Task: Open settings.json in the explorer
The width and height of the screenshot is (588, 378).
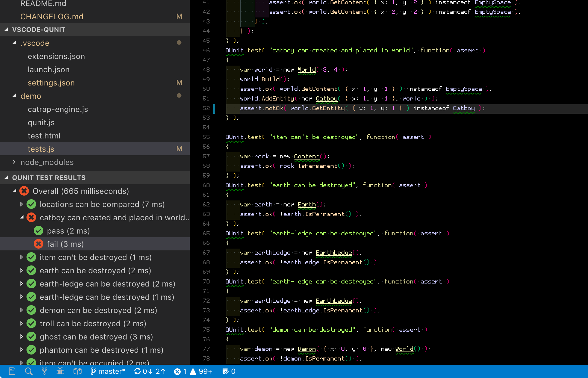Action: (x=51, y=83)
